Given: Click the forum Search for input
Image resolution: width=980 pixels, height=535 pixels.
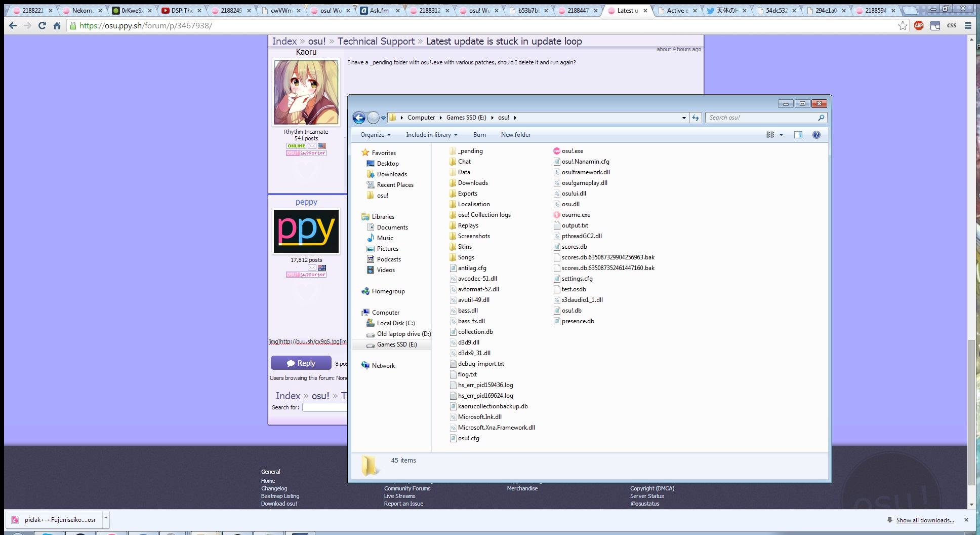Looking at the screenshot, I should [324, 407].
